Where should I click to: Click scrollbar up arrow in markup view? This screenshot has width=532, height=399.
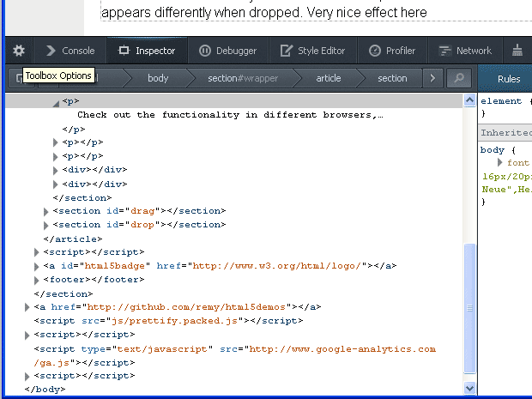click(470, 100)
